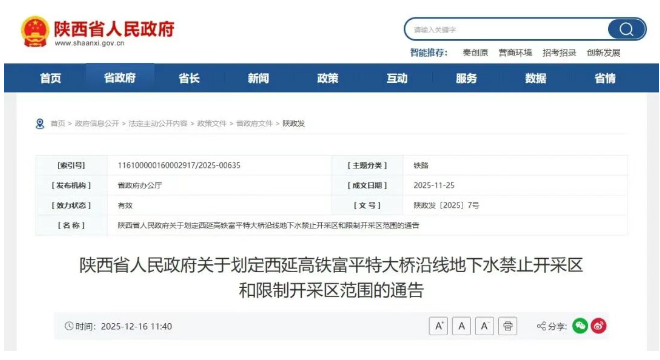Screen dimensions: 660x360
Task: Share the article to Weibo
Action: tap(599, 326)
